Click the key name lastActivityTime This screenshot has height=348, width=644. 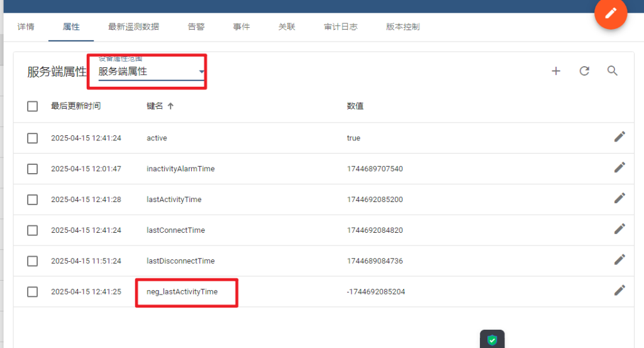coord(174,199)
